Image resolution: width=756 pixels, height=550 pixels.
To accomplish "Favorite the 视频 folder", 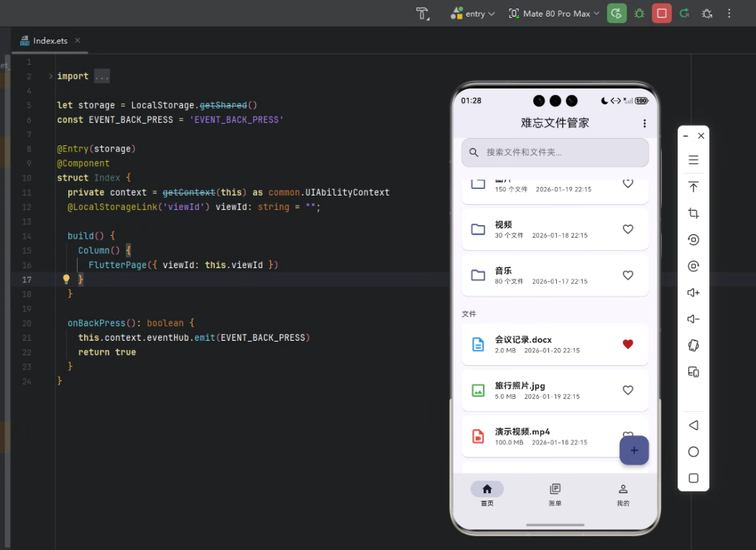I will click(x=628, y=229).
